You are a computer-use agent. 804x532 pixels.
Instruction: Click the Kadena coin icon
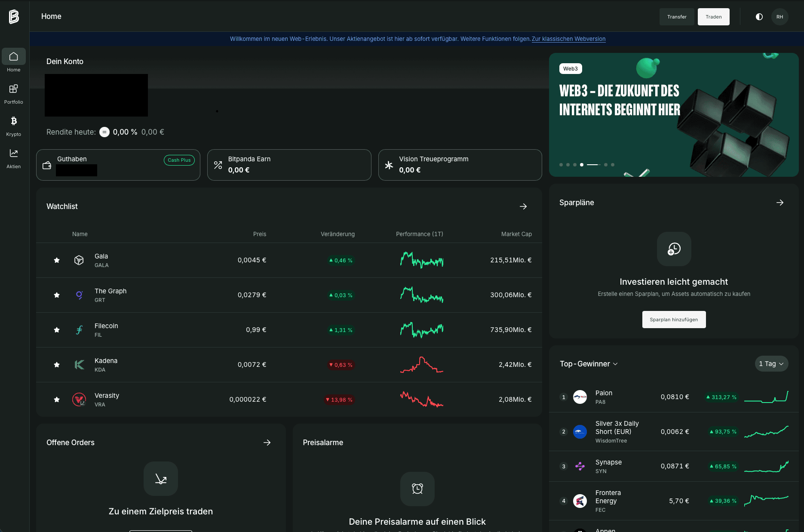pyautogui.click(x=79, y=365)
